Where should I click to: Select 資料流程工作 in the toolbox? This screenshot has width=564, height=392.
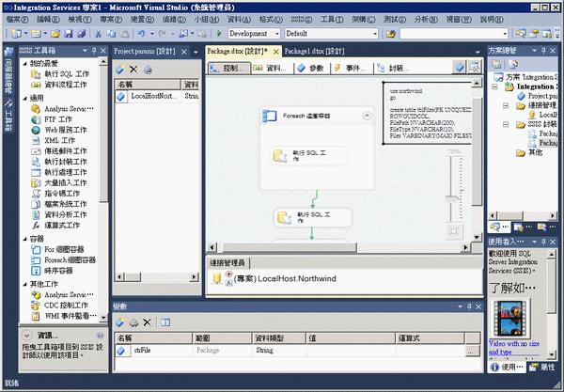point(59,85)
